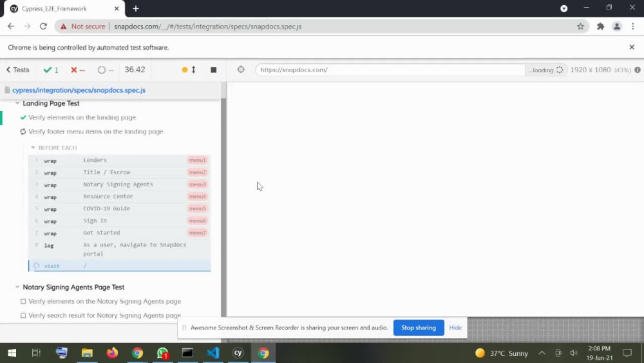The image size is (644, 363).
Task: Open the selector playground crosshair
Action: pos(241,70)
